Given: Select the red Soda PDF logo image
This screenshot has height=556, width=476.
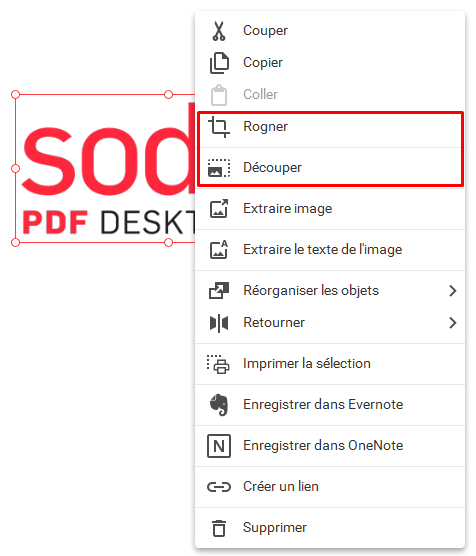Looking at the screenshot, I should (x=105, y=169).
